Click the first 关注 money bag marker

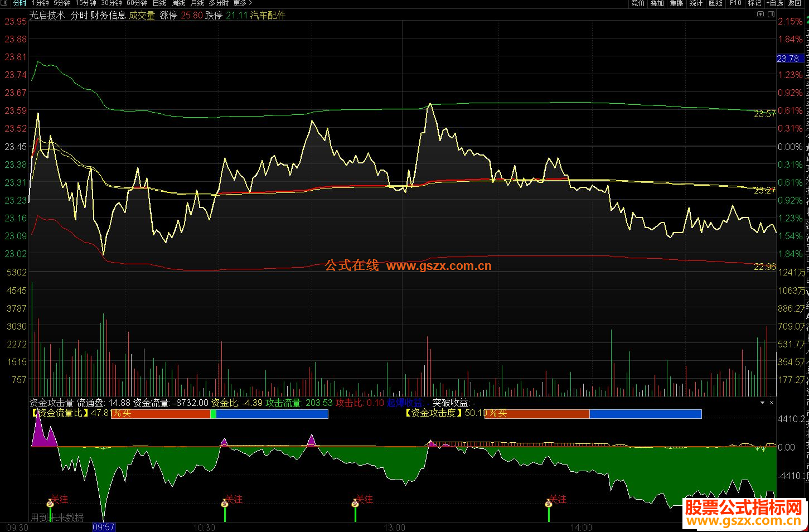click(x=50, y=504)
